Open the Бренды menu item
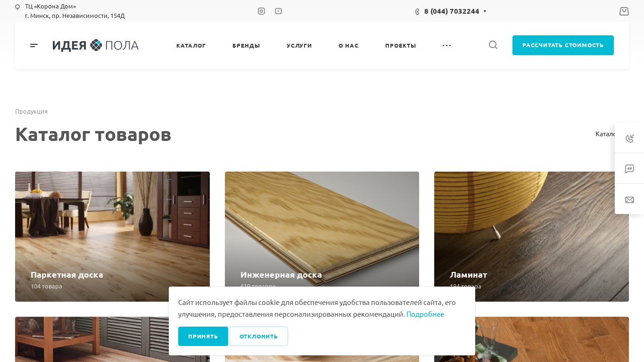The width and height of the screenshot is (644, 362). coord(246,46)
